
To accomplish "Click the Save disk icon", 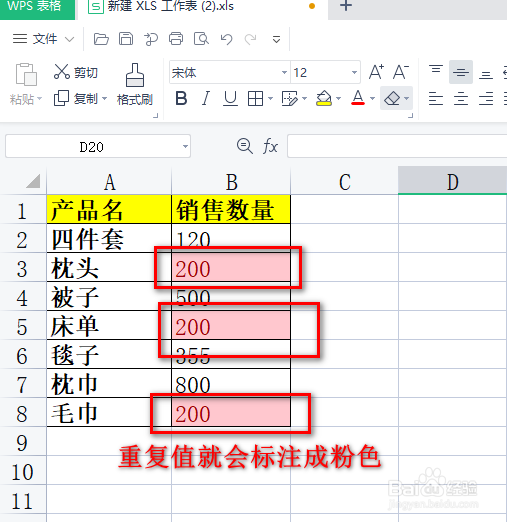I will point(126,39).
